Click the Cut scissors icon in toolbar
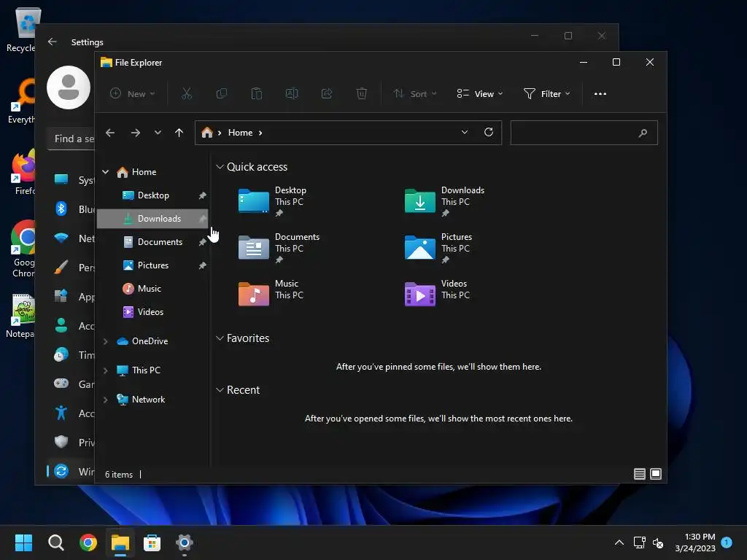The width and height of the screenshot is (747, 560). [x=186, y=94]
